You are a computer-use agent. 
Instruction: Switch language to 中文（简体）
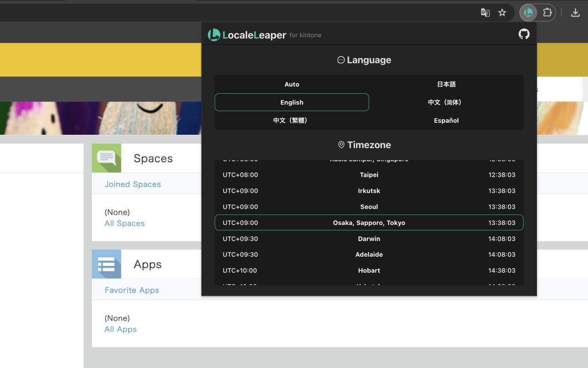point(447,102)
